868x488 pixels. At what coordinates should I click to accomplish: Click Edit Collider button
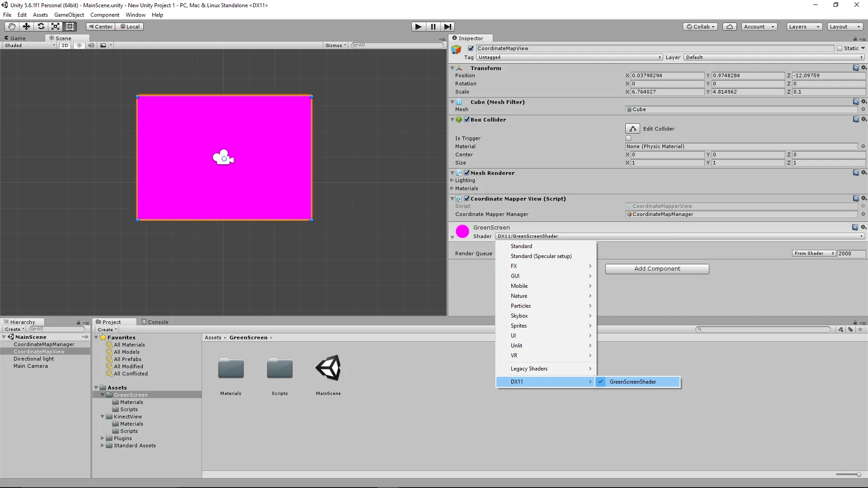pos(632,129)
